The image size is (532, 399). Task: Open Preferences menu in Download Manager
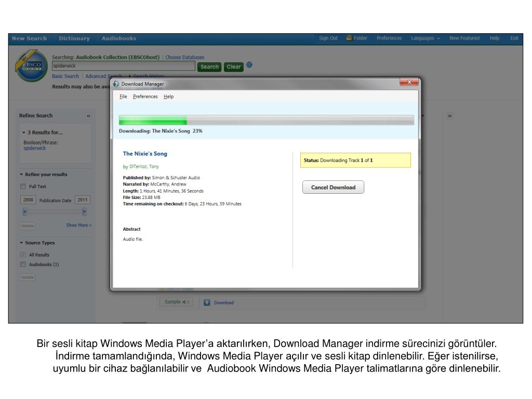pos(145,96)
